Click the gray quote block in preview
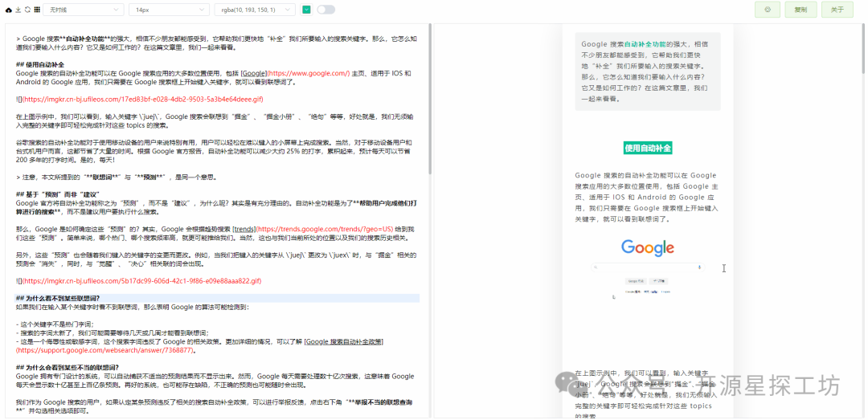 click(648, 71)
